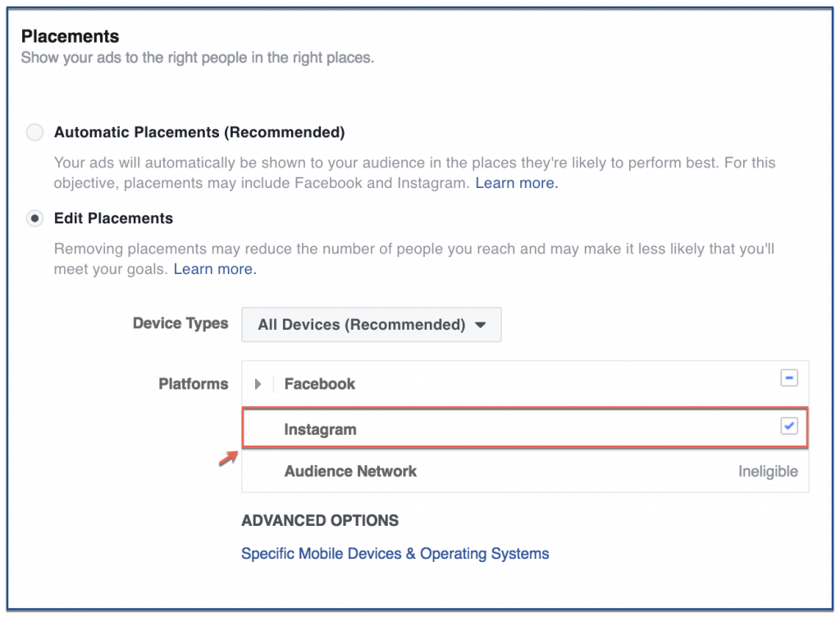Viewport: 840px width, 617px height.
Task: Click the Instagram platform row
Action: coord(525,428)
